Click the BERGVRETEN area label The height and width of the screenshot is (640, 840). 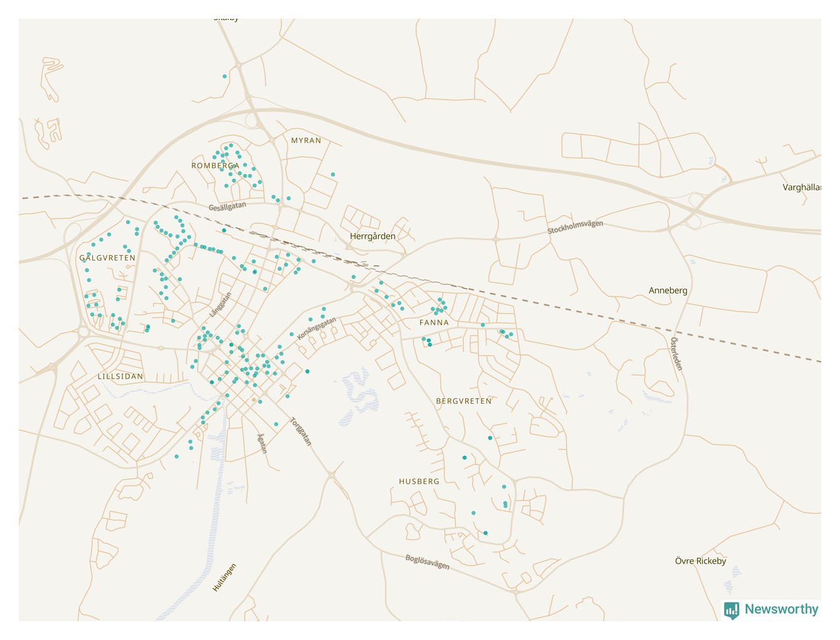[x=464, y=401]
